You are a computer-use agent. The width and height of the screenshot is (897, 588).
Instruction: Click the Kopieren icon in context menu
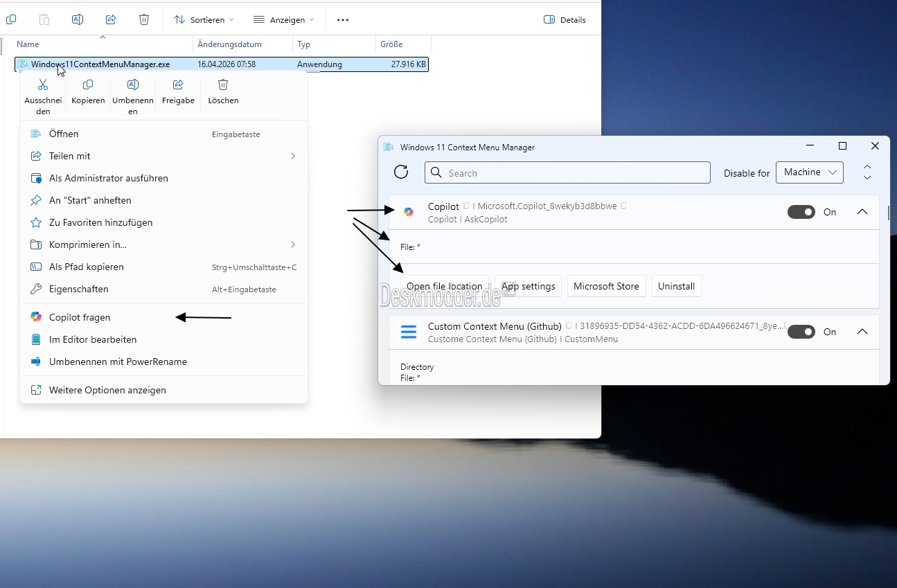click(x=88, y=85)
